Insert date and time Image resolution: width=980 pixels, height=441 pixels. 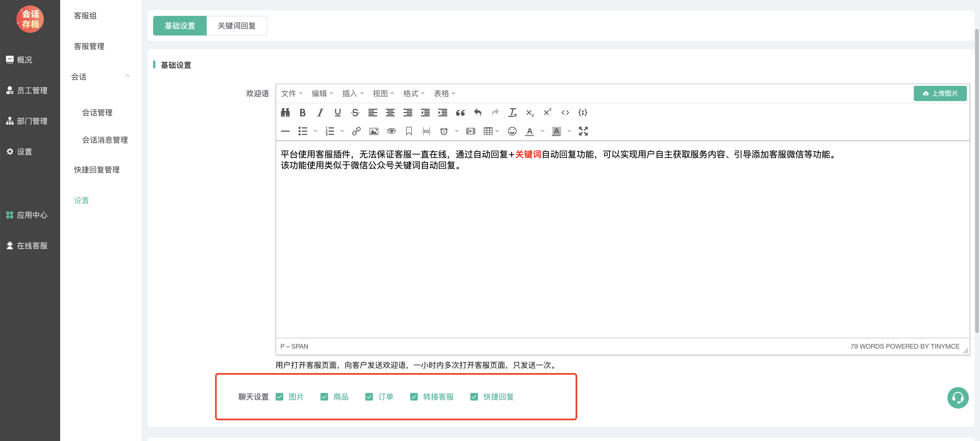444,131
